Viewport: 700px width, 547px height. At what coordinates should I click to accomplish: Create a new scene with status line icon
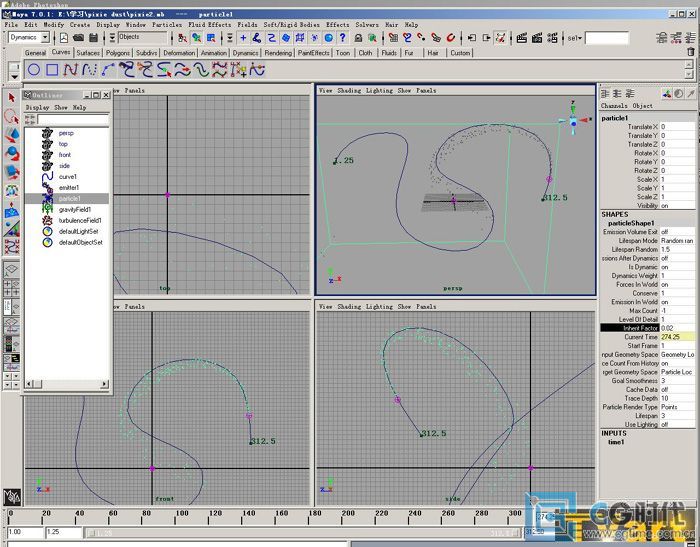point(64,38)
